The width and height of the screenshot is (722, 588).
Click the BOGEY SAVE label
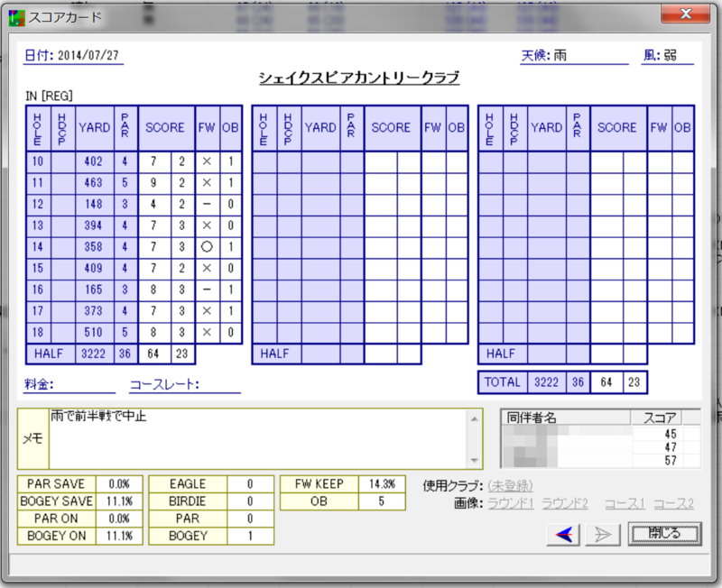coord(57,501)
